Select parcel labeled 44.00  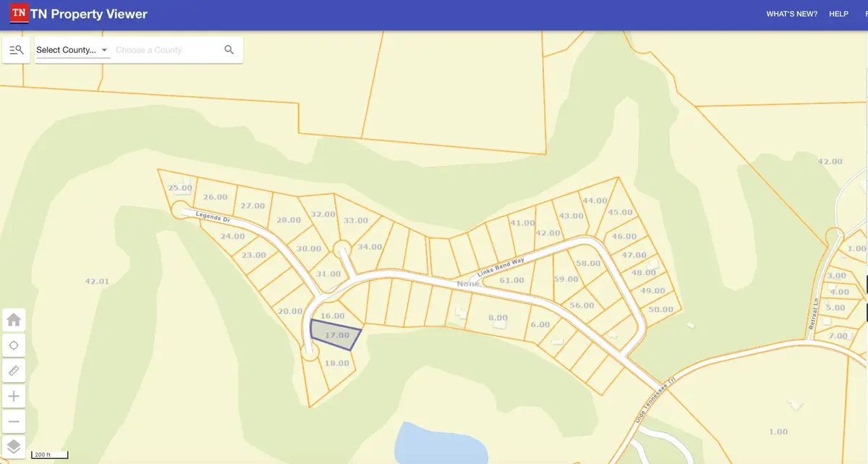tap(595, 201)
